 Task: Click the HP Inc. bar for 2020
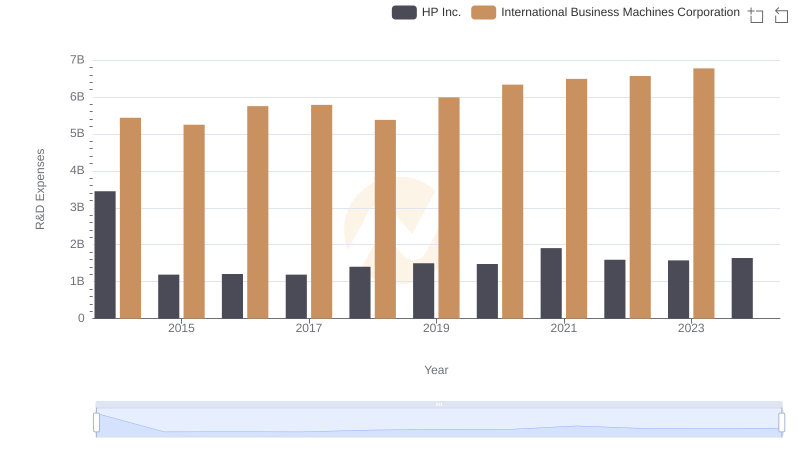[487, 291]
